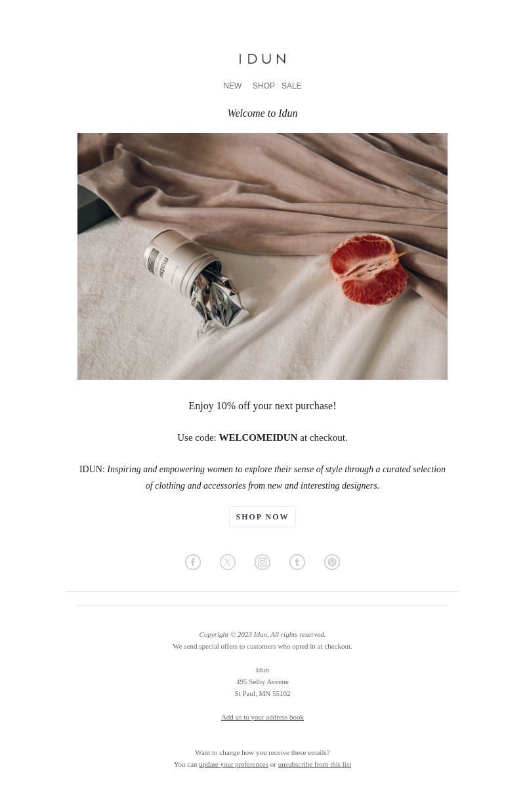Viewport: 525px width, 812px height.
Task: Open the Tumblr social icon
Action: point(297,562)
